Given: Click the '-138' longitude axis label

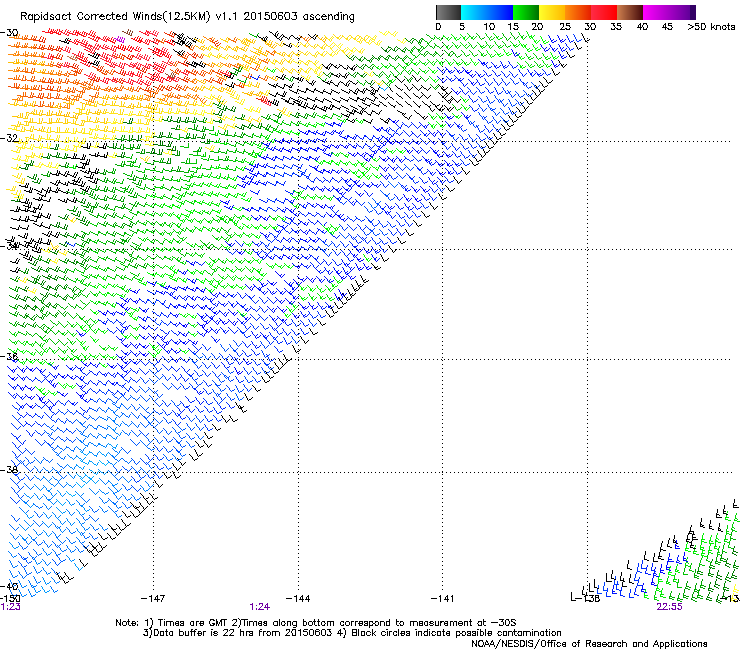Looking at the screenshot, I should pos(589,599).
